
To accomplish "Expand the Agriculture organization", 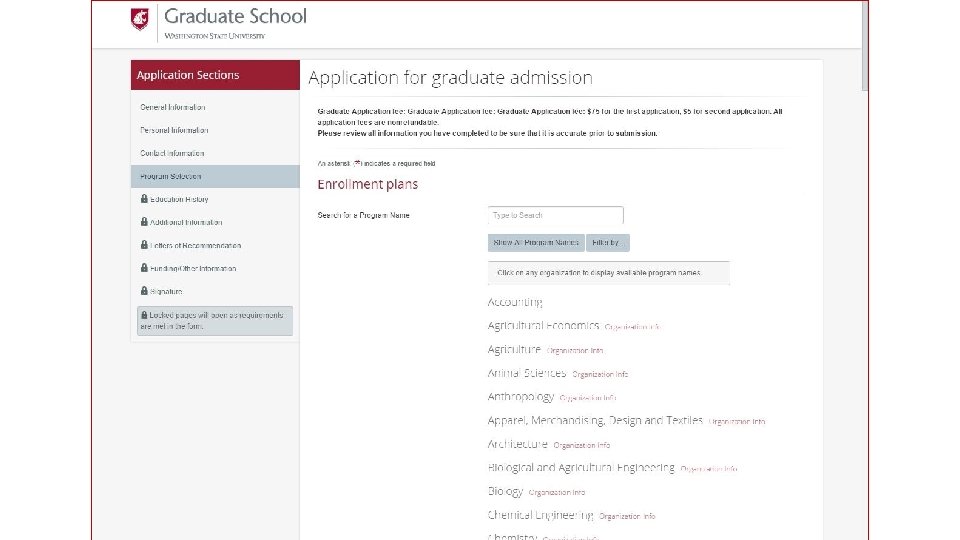I will tap(514, 350).
